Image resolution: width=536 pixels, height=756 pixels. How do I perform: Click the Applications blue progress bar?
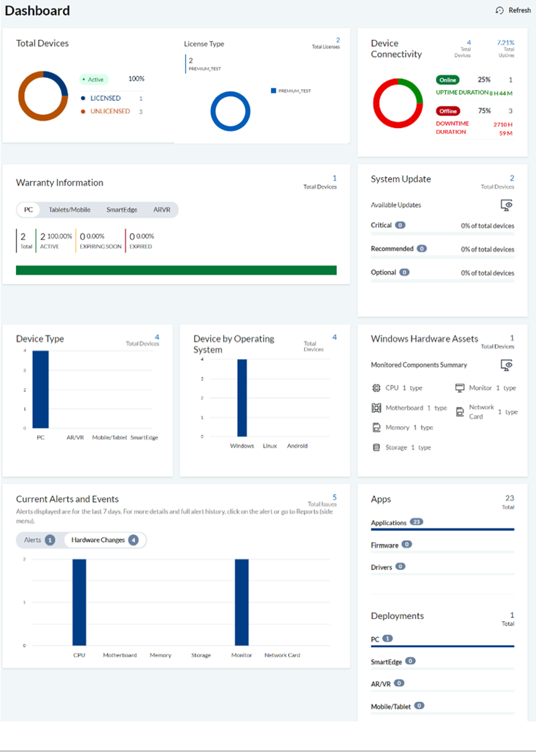pos(443,529)
